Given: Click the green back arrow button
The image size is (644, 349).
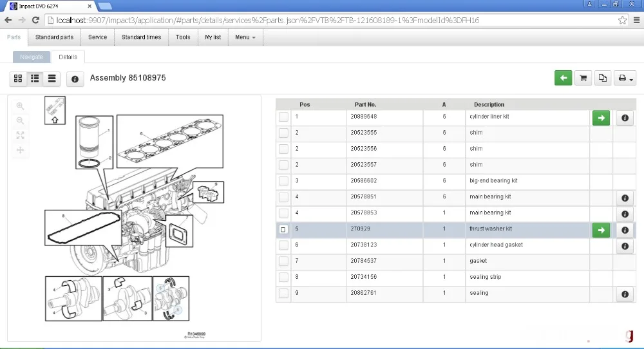Looking at the screenshot, I should click(563, 78).
